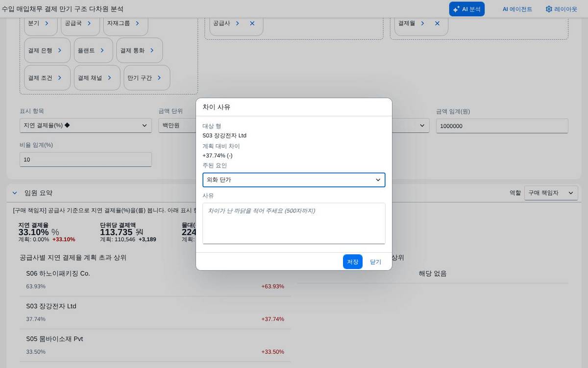This screenshot has width=588, height=368.
Task: Click the 플랜트 dimension chip
Action: coord(93,50)
